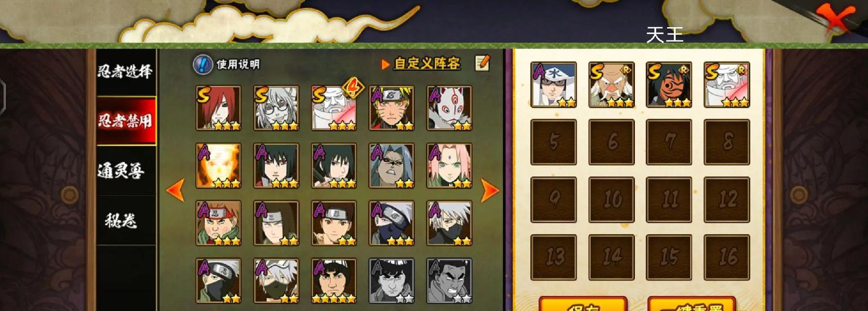
Task: Click the edit pencil icon beside 自定义阵容
Action: (482, 63)
